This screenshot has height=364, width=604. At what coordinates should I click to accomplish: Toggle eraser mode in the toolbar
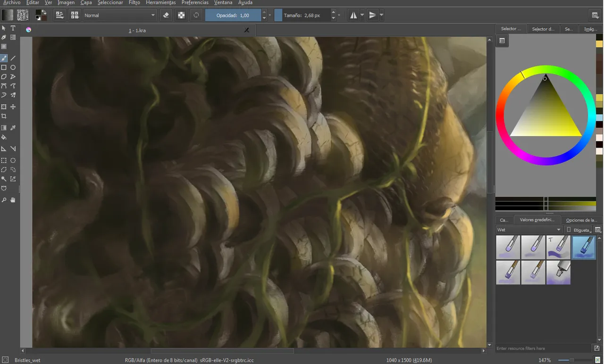click(166, 15)
